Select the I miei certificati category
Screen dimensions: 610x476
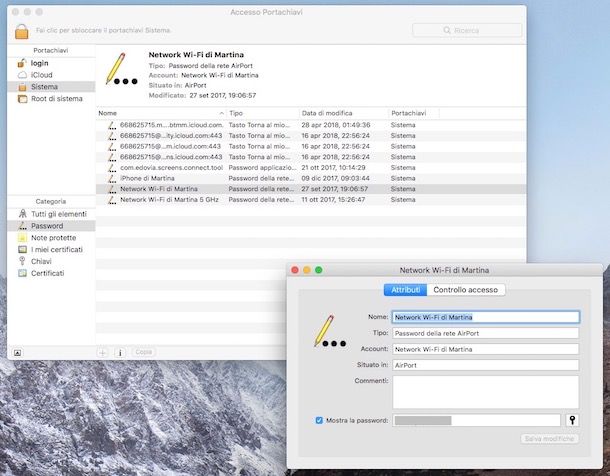click(51, 250)
